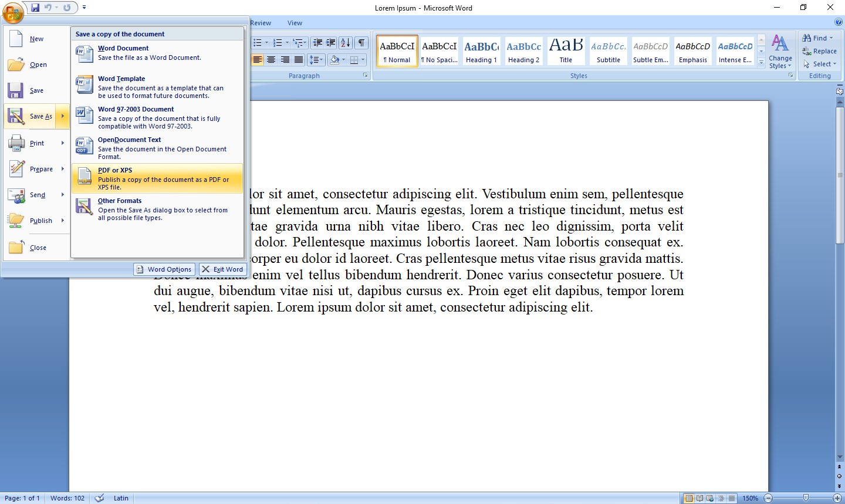Expand the Prepare submenu arrow
Viewport: 845px width, 504px height.
point(63,169)
